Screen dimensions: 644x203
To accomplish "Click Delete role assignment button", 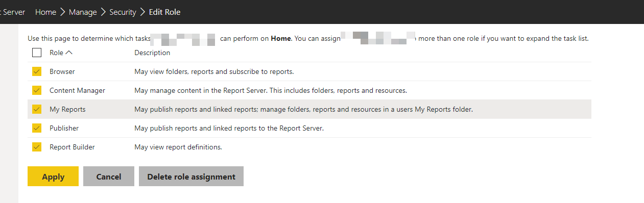I will [191, 176].
